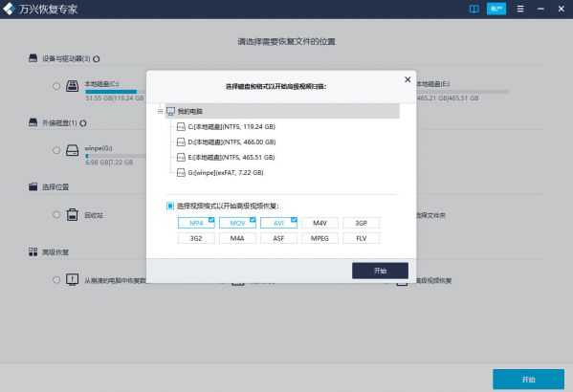
Task: Select drive C: NTFS 119.24 GB
Action: [231, 127]
